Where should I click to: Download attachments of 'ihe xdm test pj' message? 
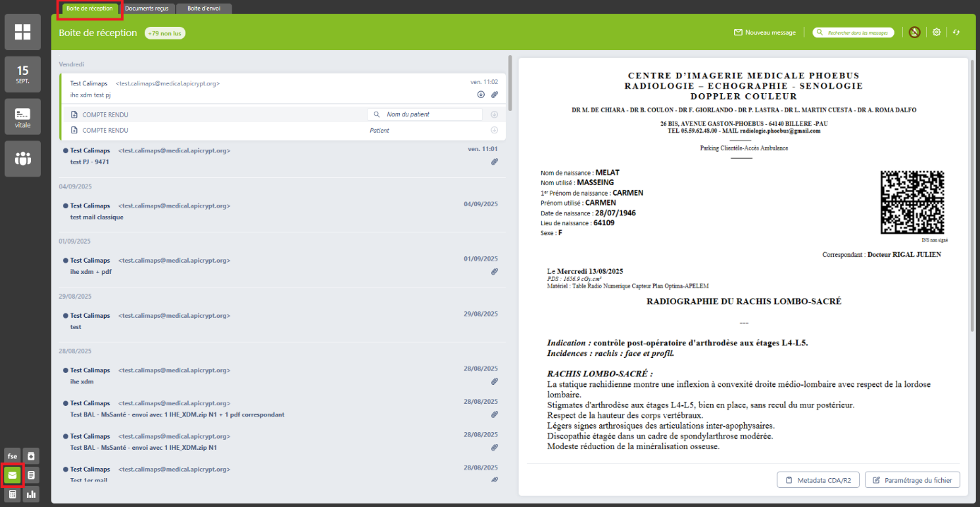[480, 95]
